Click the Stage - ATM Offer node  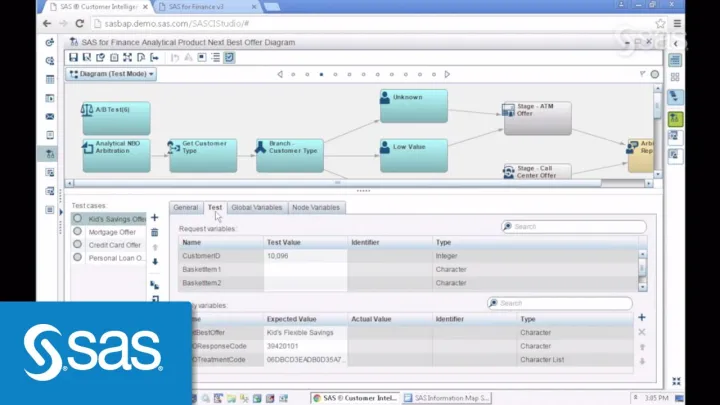538,118
